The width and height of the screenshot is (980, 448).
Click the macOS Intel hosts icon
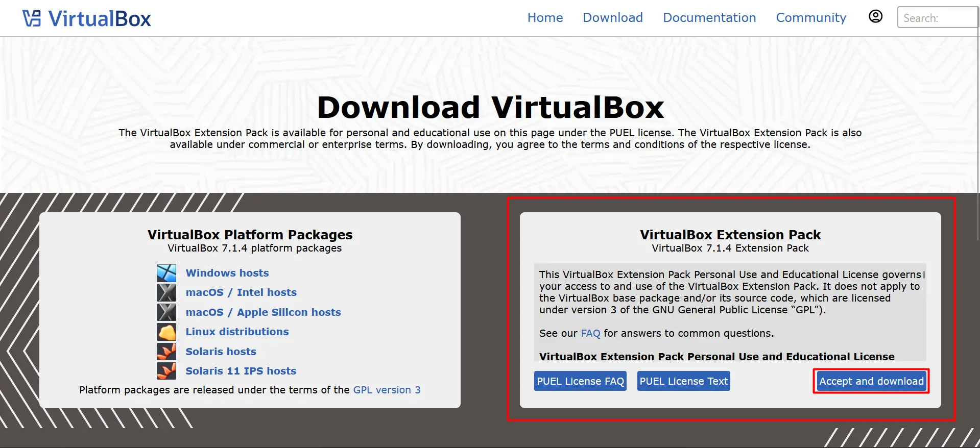click(166, 292)
